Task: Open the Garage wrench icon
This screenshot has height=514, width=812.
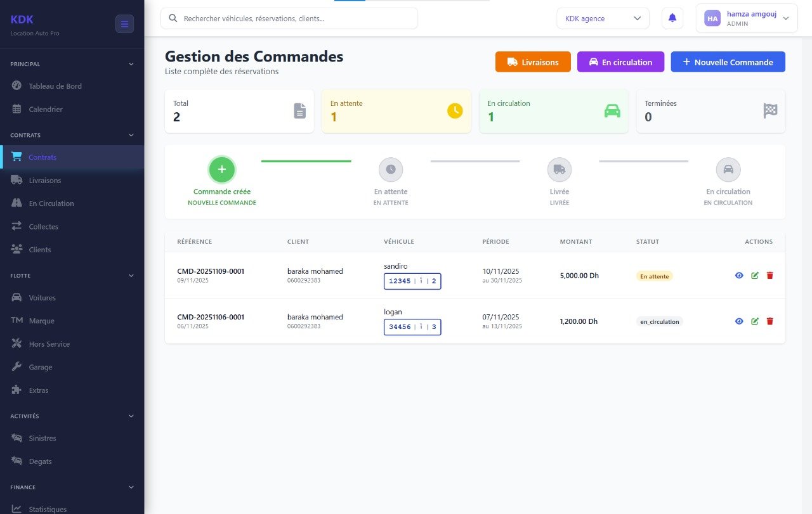Action: coord(16,366)
